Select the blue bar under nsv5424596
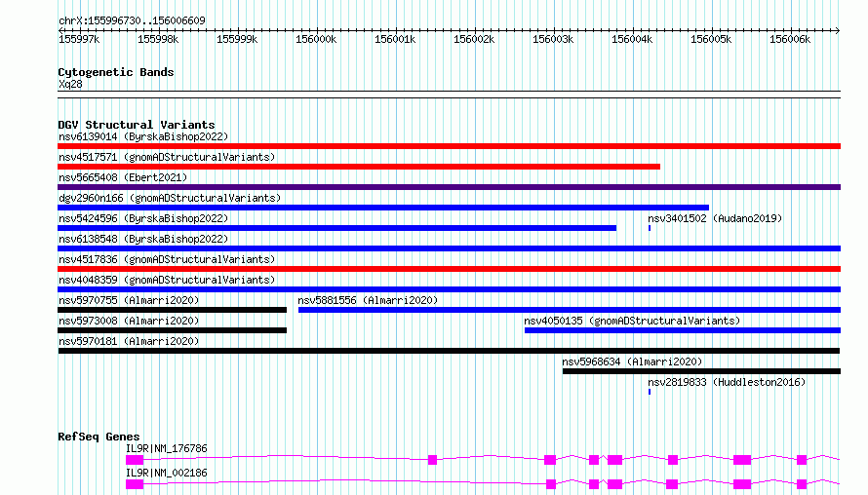The image size is (868, 495). (x=336, y=228)
